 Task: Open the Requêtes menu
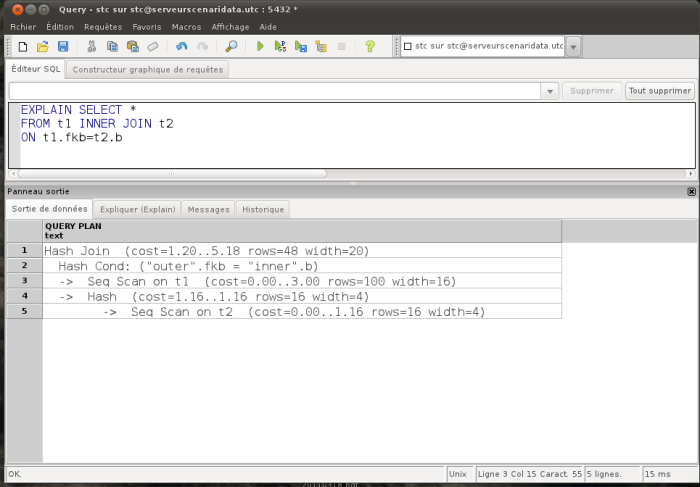[103, 27]
